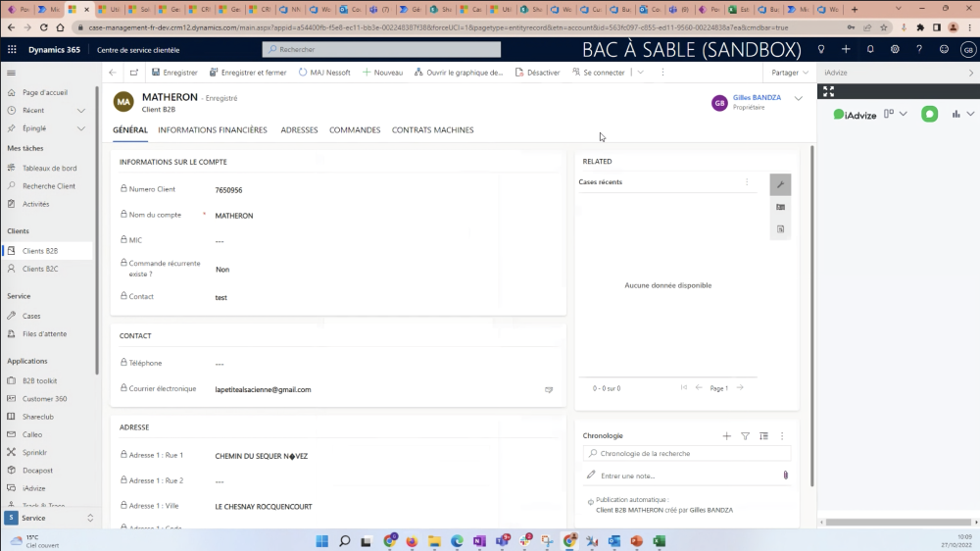Open the notifications bell in header

coord(870,49)
